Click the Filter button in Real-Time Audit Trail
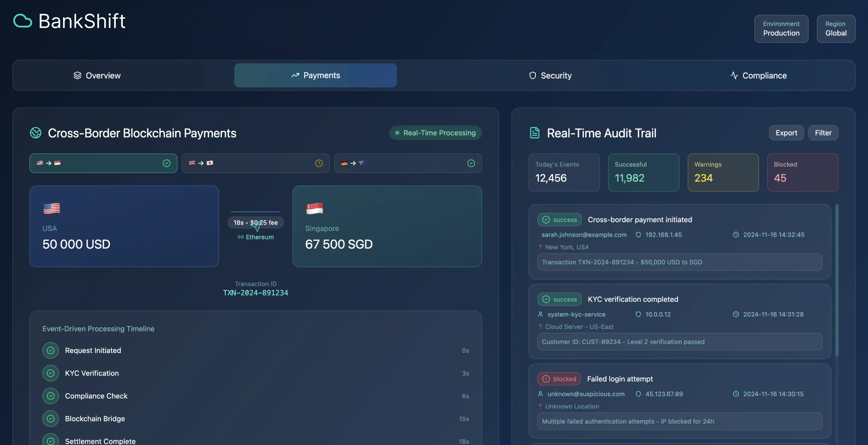This screenshot has height=445, width=868. tap(823, 132)
